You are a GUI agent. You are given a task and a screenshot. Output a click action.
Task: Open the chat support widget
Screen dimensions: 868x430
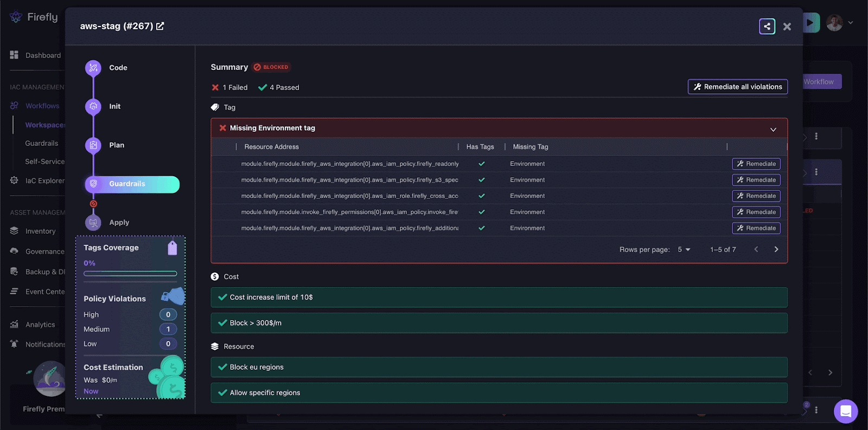pyautogui.click(x=846, y=412)
